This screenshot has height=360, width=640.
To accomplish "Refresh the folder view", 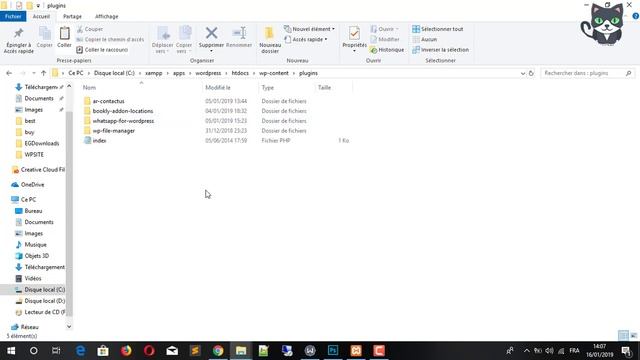I will [531, 73].
